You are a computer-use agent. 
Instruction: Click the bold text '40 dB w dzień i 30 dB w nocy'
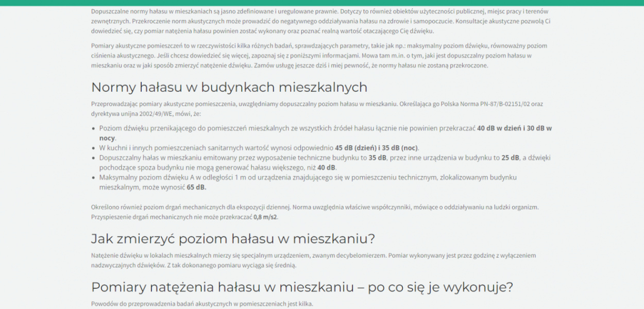515,128
